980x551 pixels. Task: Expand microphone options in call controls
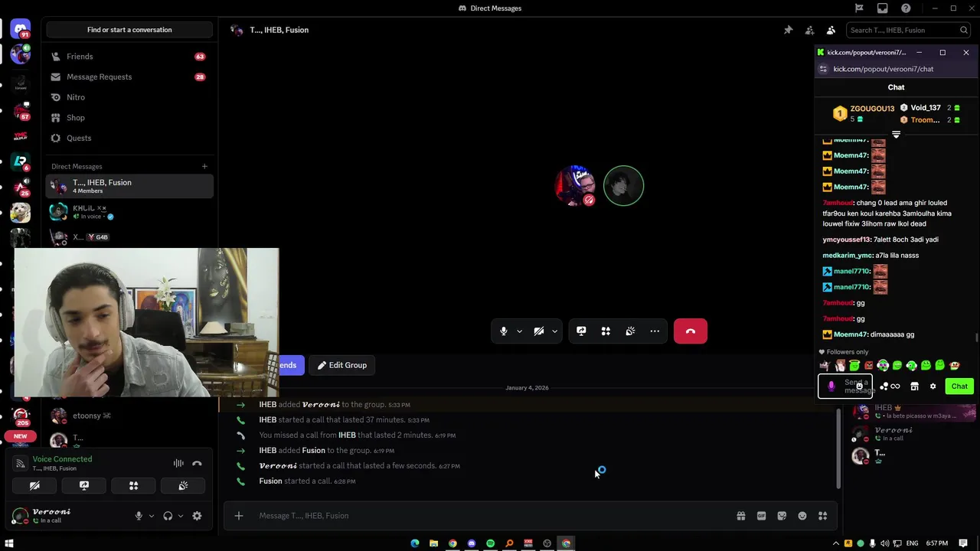[x=519, y=331]
